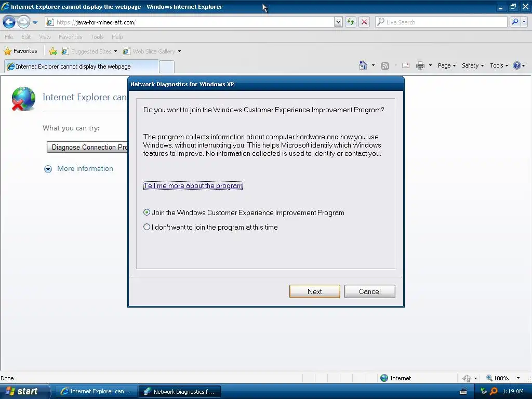The height and width of the screenshot is (399, 532).
Task: Click the Refresh page icon
Action: click(351, 22)
